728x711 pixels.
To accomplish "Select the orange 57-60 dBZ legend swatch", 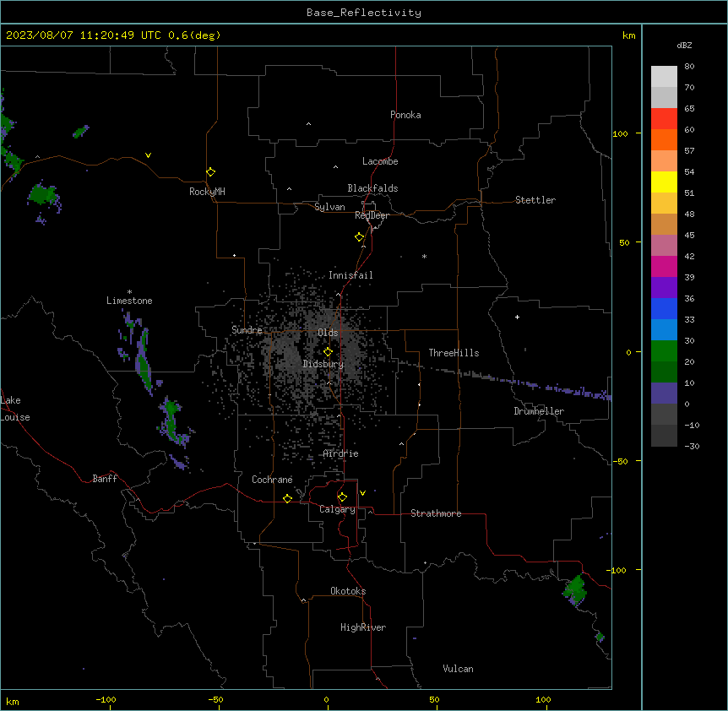I will 664,139.
